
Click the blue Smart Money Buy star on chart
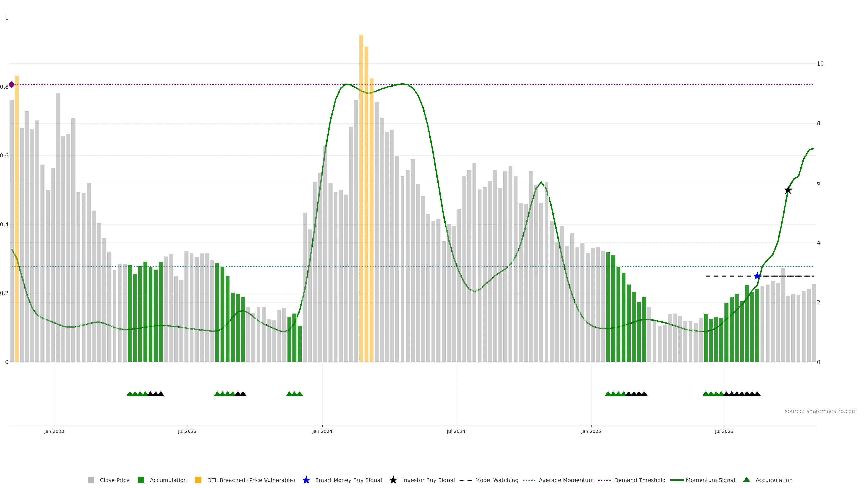tap(757, 276)
